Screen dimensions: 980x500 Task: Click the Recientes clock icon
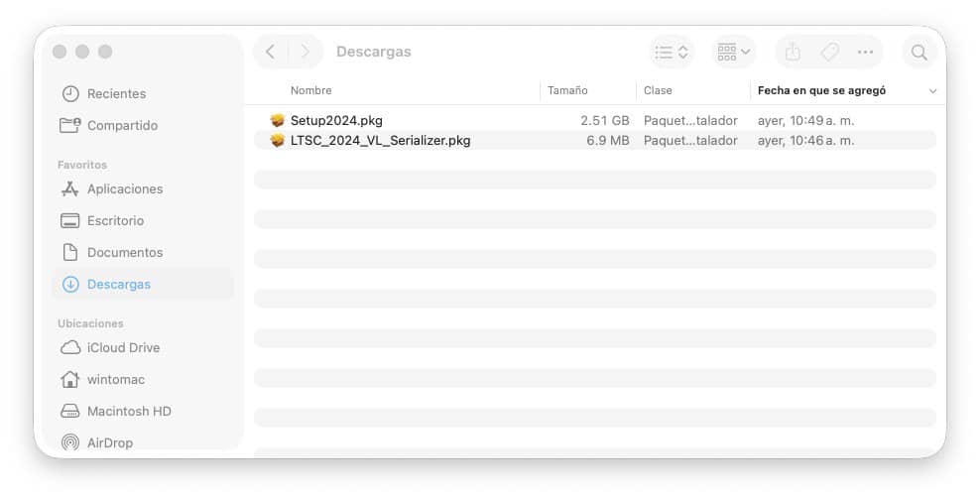coord(70,93)
